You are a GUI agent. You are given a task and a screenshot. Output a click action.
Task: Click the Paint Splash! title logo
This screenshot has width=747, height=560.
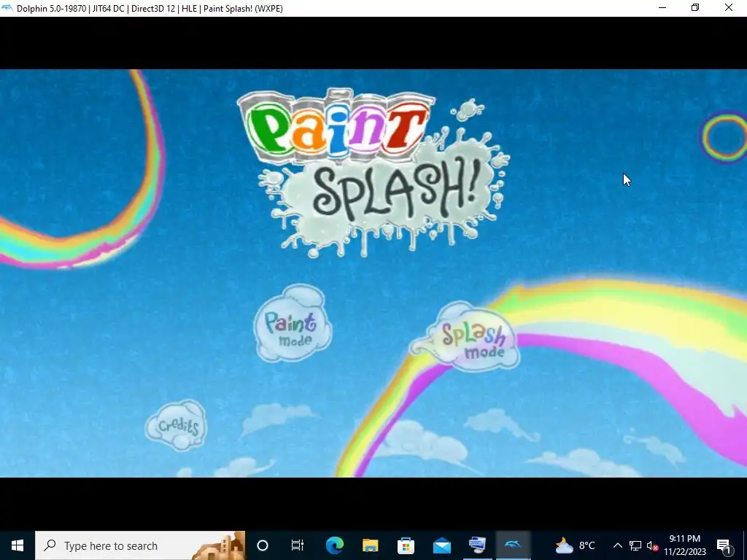coord(373,173)
